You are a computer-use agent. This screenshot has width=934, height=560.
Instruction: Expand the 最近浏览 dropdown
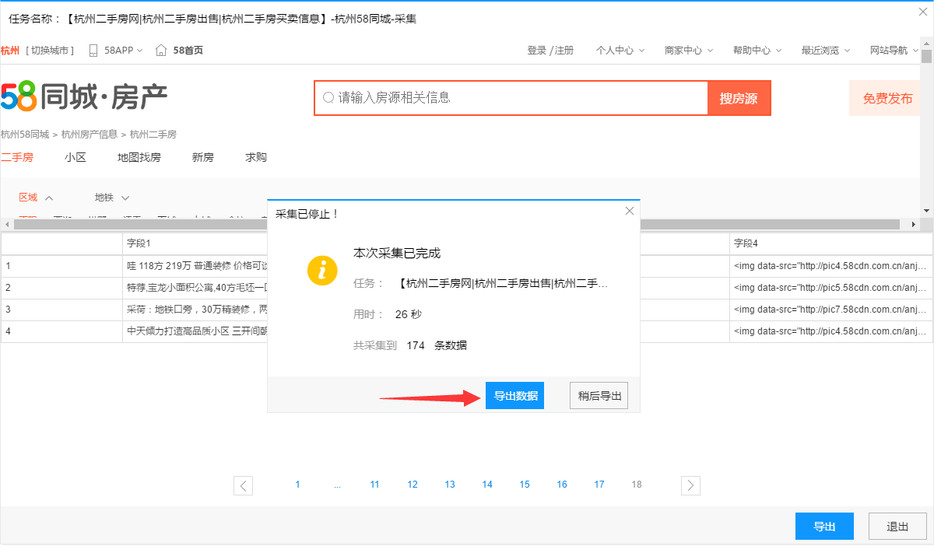point(826,51)
